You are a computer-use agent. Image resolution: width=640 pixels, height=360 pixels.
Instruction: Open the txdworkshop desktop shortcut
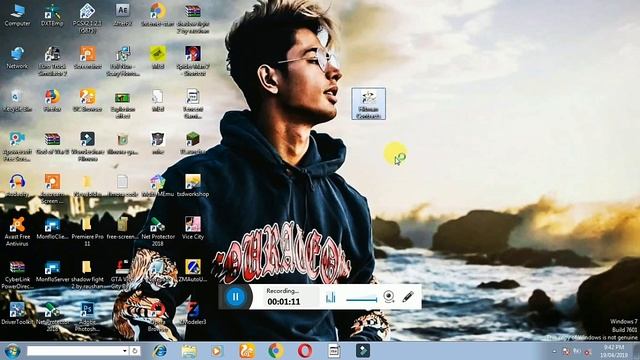click(193, 186)
